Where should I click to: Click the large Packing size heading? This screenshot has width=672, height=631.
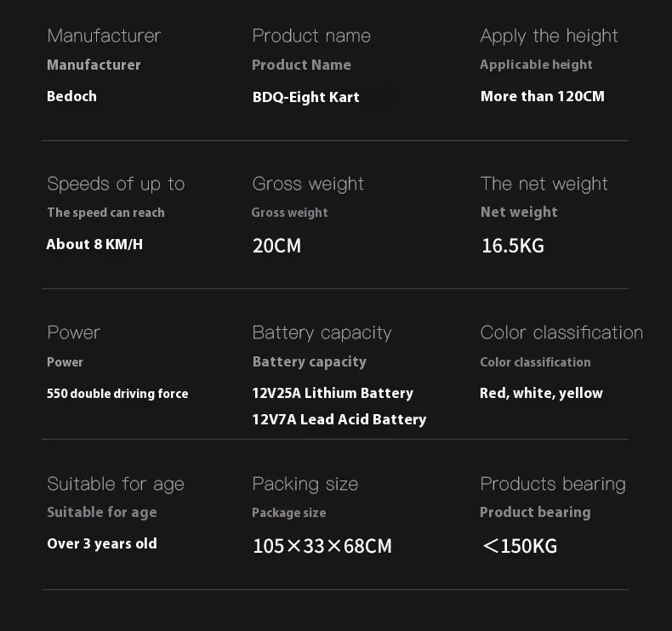click(x=305, y=484)
